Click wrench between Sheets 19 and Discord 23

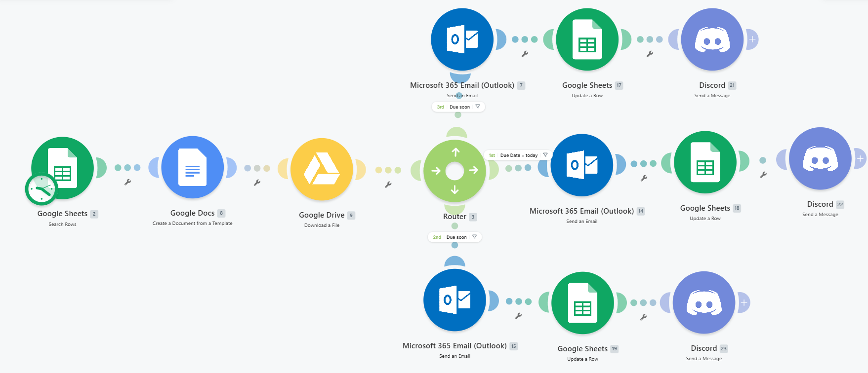point(643,317)
